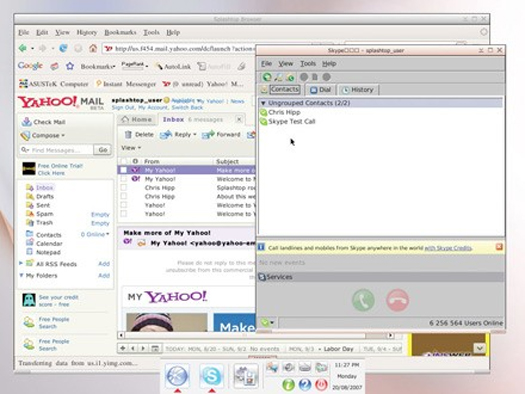Tick the checkbox for the last Yahoo! email
525x394 pixels.
click(x=124, y=214)
